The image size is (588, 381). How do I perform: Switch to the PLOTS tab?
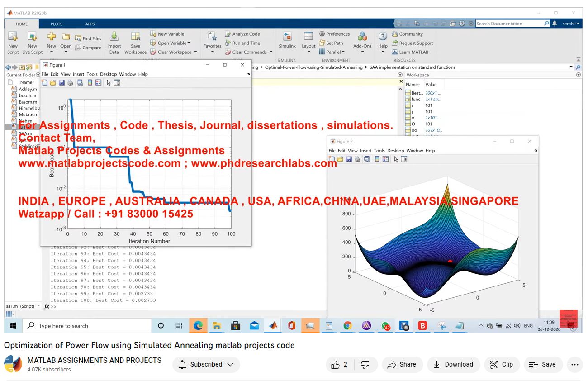[x=57, y=24]
